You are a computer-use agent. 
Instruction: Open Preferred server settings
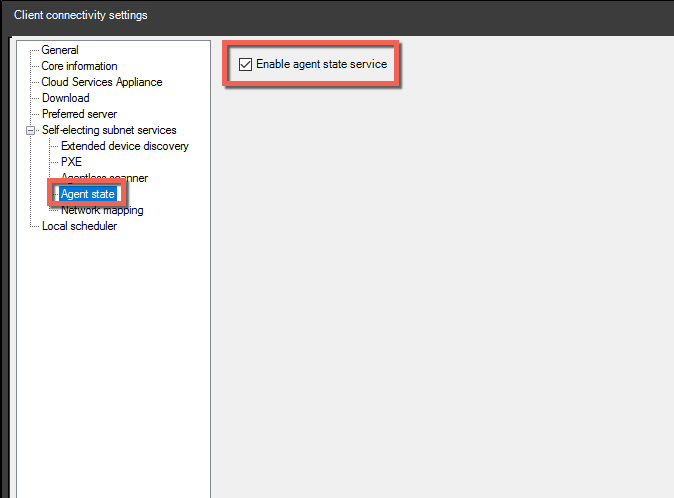(x=79, y=114)
